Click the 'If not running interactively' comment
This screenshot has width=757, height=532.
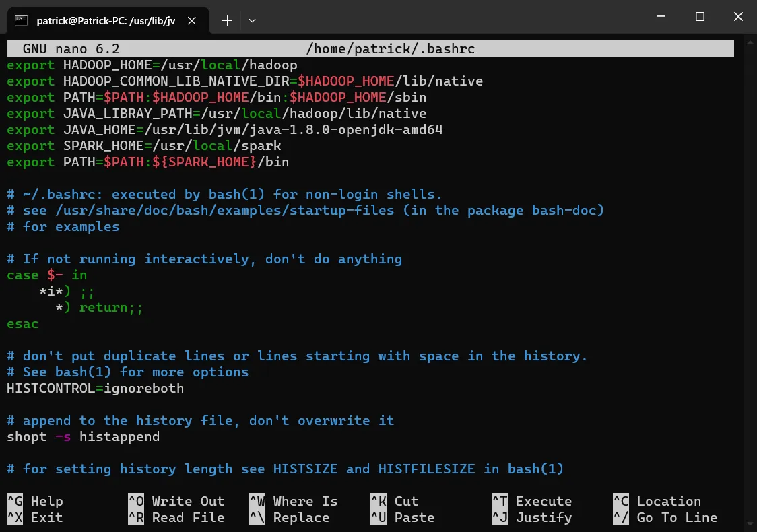tap(205, 259)
